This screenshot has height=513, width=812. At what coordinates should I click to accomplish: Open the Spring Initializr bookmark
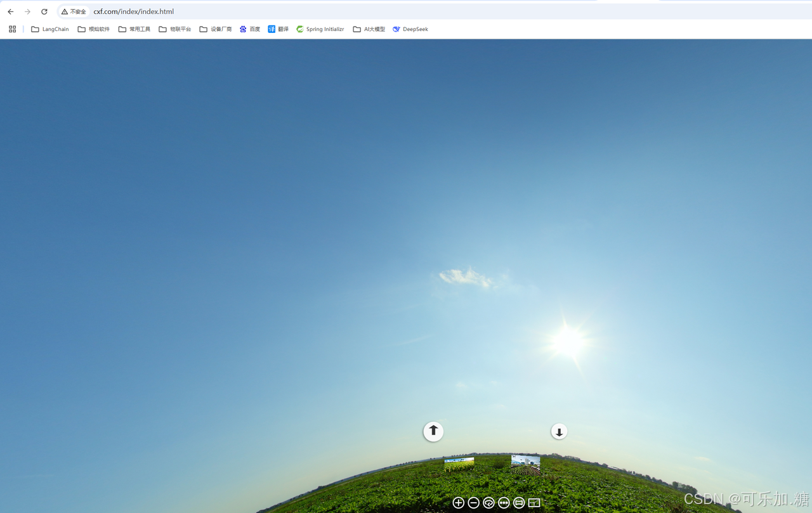[320, 29]
